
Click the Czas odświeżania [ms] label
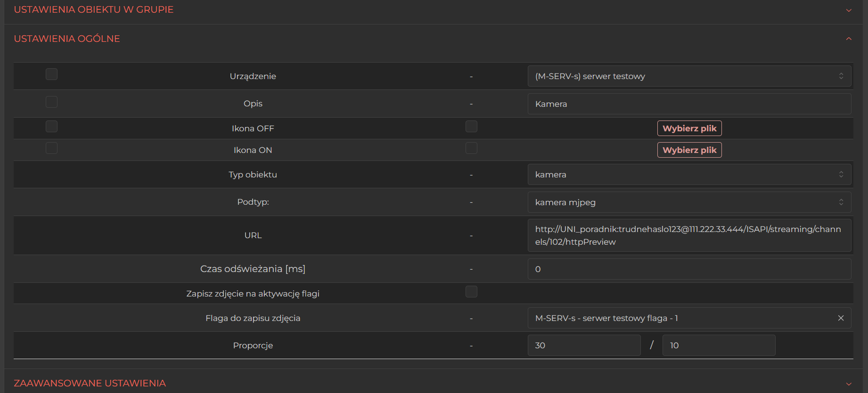pyautogui.click(x=253, y=269)
